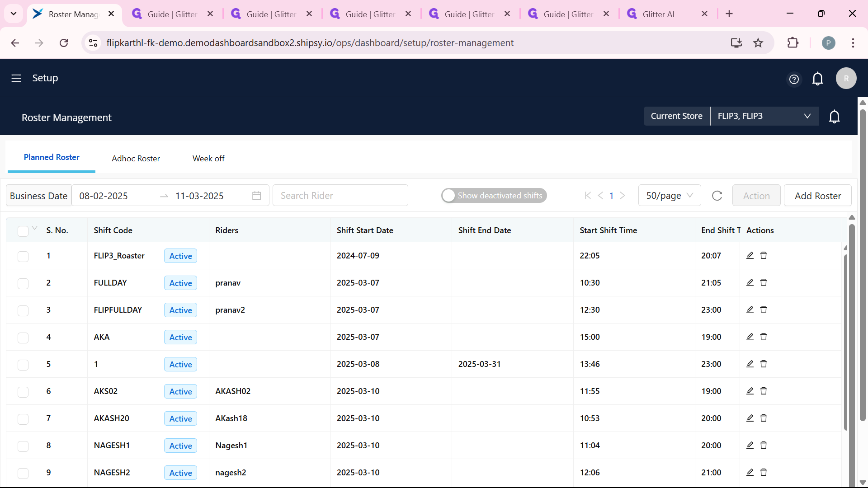Edit the FULLDAY shift row
The image size is (868, 488).
click(x=750, y=282)
